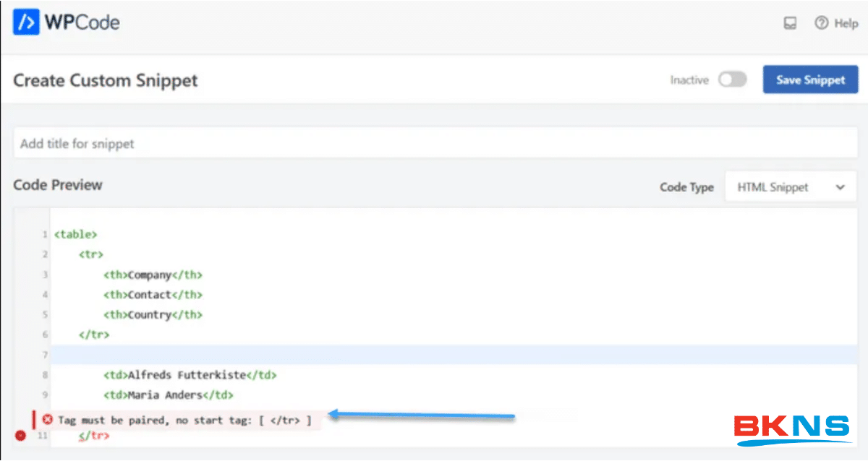Click the BKNS logo
The height and width of the screenshot is (461, 868).
(793, 428)
